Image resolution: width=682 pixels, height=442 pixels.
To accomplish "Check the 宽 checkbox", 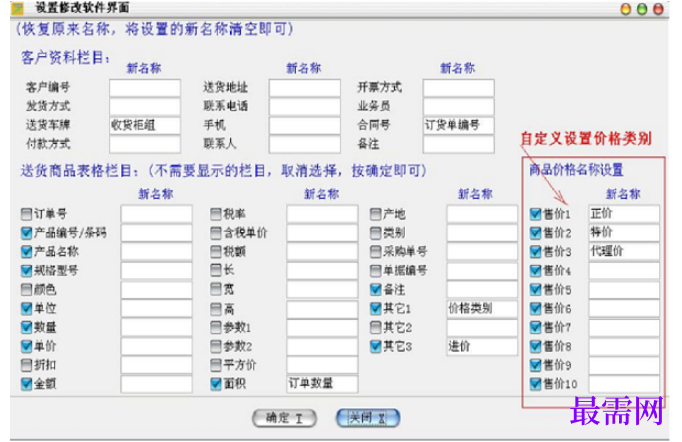I will point(216,289).
